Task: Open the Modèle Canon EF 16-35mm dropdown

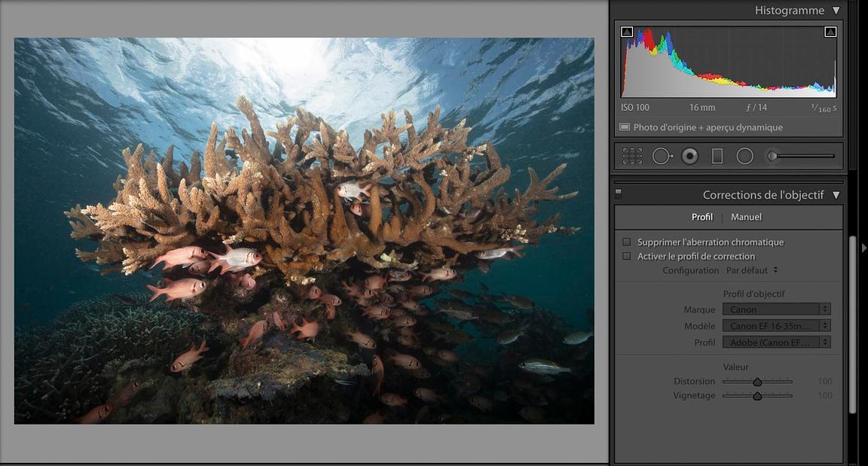Action: pos(776,326)
